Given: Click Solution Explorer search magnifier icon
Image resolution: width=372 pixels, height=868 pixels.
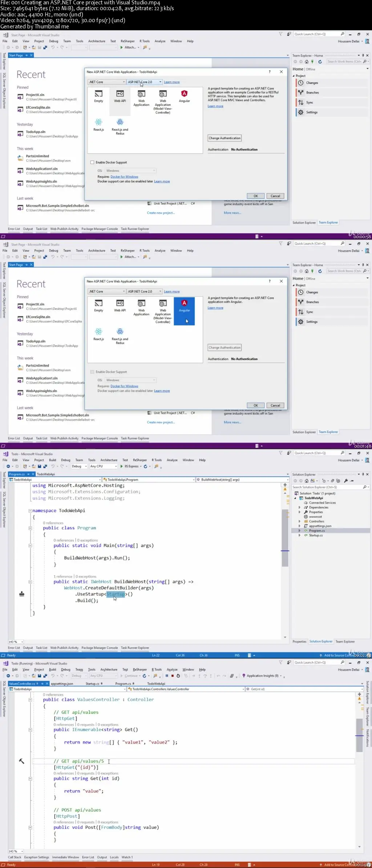Looking at the screenshot, I should click(x=365, y=487).
